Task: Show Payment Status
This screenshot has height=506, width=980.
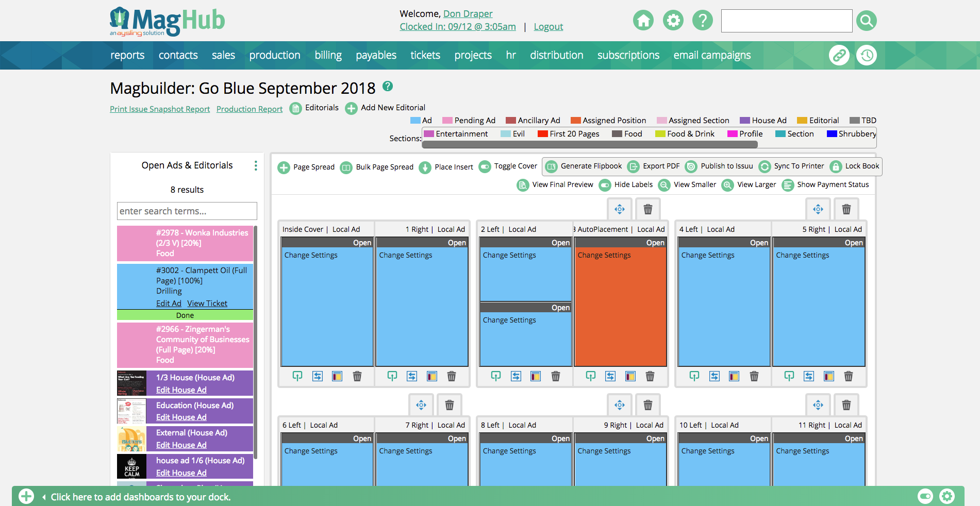Action: pyautogui.click(x=825, y=185)
